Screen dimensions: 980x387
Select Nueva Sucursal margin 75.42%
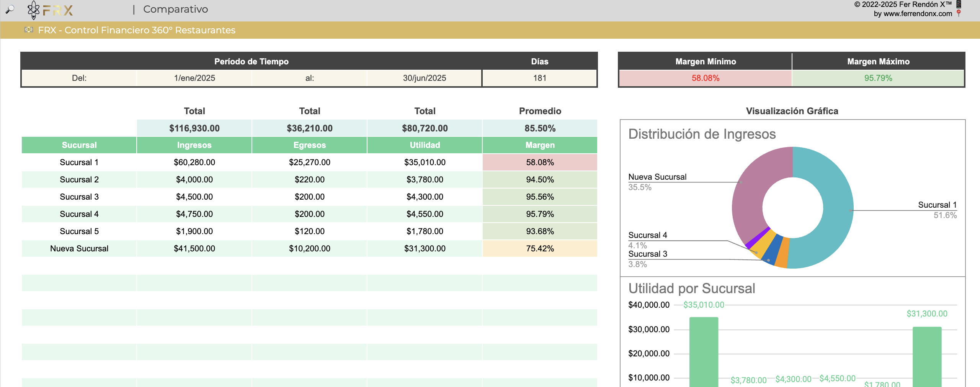point(540,249)
